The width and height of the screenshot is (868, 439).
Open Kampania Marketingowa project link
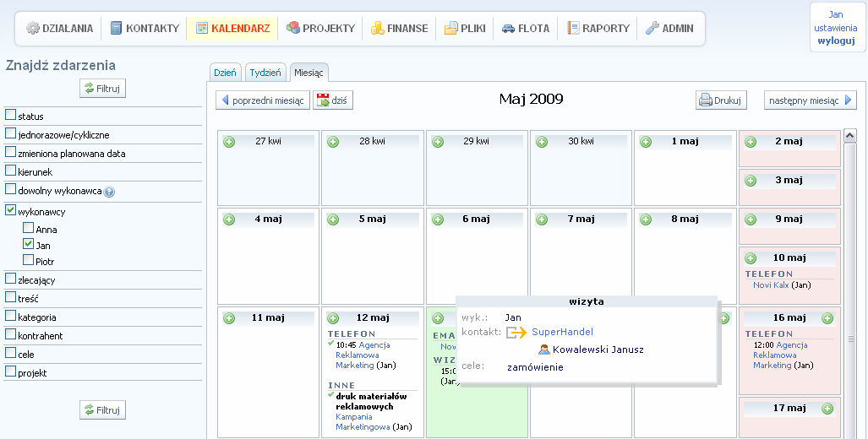362,422
